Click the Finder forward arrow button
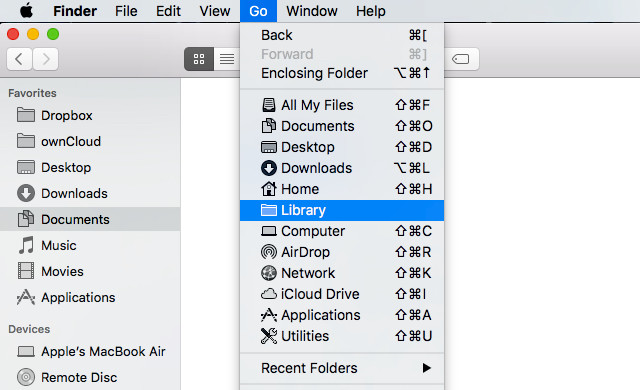Screen dimensions: 640x390 [45, 59]
